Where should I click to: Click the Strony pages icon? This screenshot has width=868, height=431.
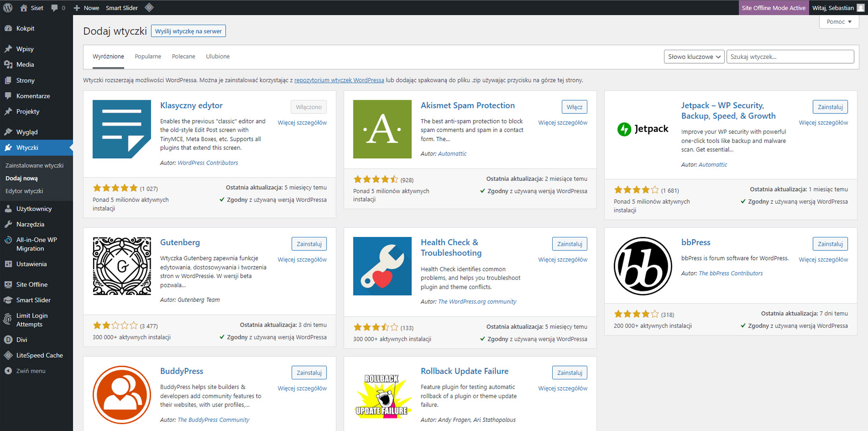pyautogui.click(x=8, y=80)
